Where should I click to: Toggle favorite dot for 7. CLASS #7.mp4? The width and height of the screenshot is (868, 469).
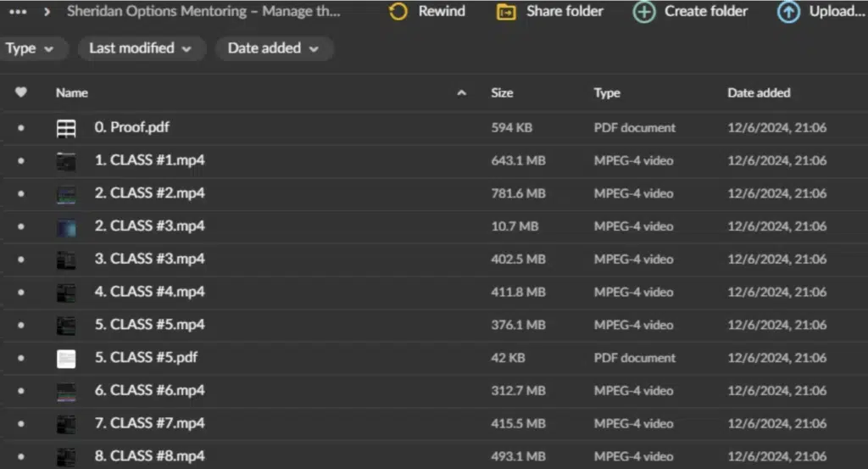[20, 424]
